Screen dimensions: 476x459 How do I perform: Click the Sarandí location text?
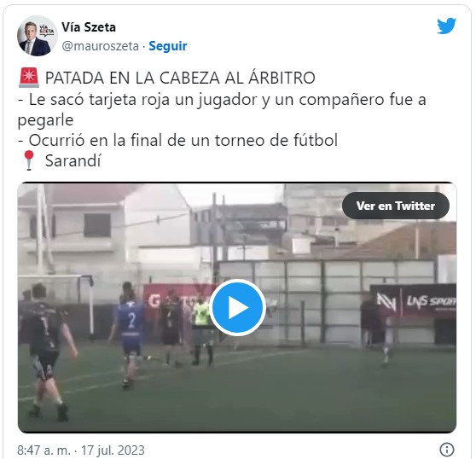click(x=73, y=160)
